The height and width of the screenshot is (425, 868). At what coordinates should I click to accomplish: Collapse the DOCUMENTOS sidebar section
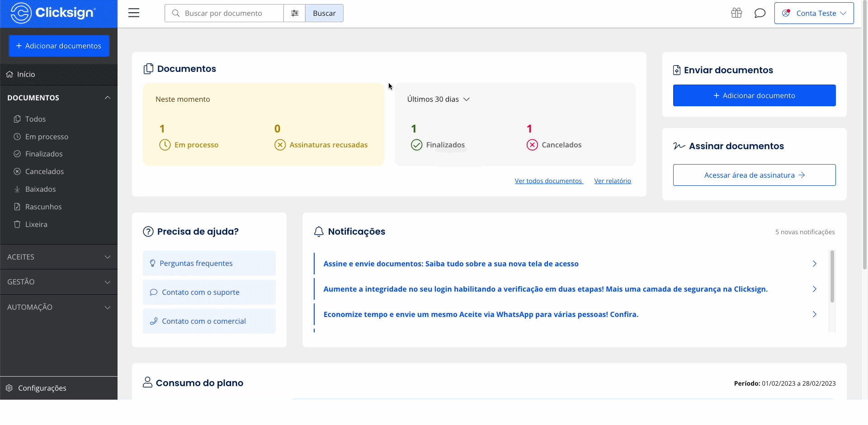tap(108, 98)
